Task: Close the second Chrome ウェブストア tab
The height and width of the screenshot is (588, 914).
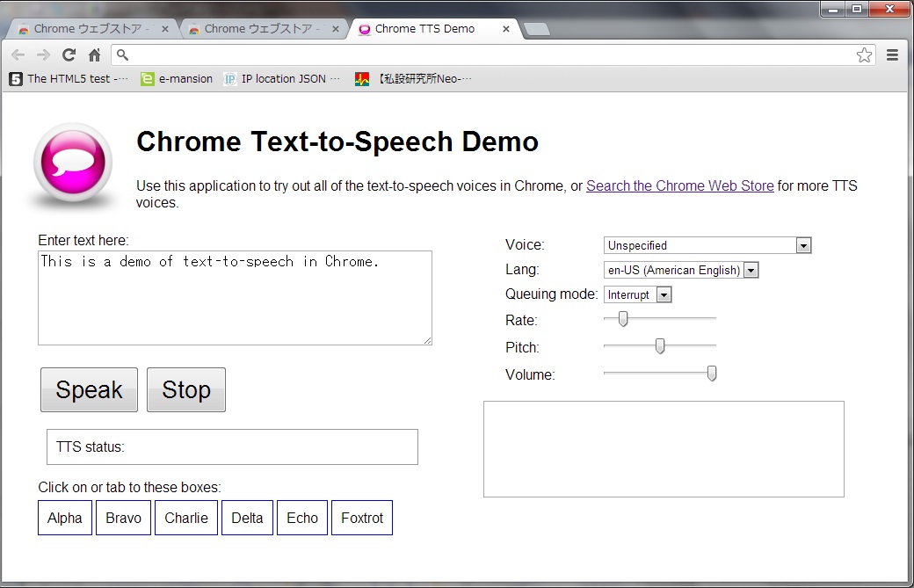Action: [x=335, y=28]
